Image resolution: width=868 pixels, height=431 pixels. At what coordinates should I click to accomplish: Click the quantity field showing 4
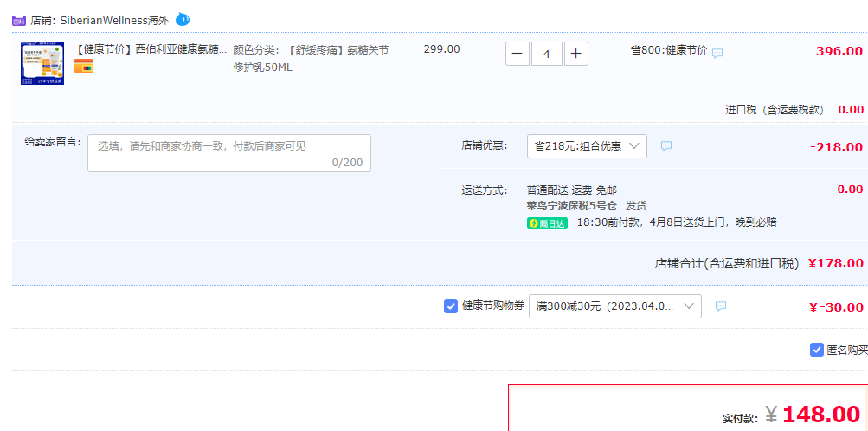[x=547, y=54]
